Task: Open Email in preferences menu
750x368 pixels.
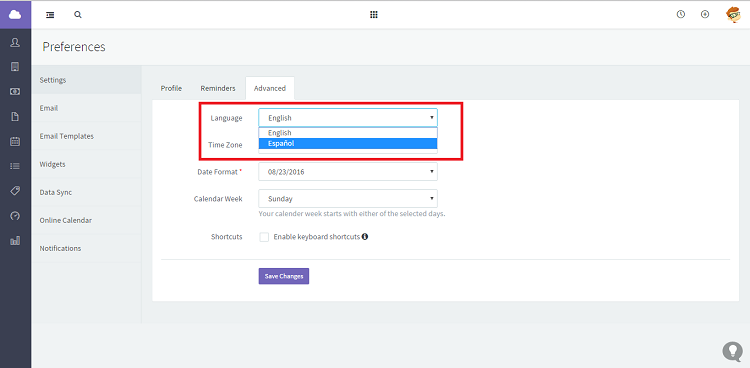Action: [86, 108]
